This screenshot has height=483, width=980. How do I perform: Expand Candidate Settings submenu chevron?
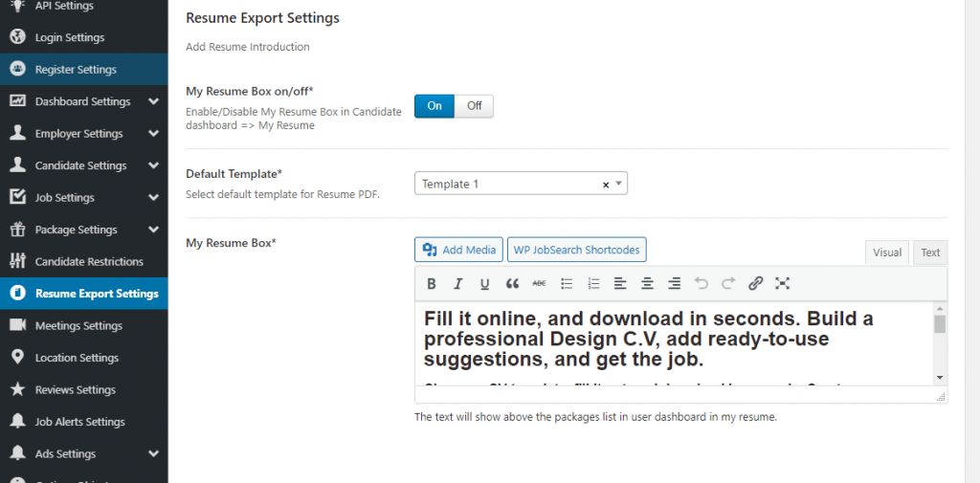point(154,165)
